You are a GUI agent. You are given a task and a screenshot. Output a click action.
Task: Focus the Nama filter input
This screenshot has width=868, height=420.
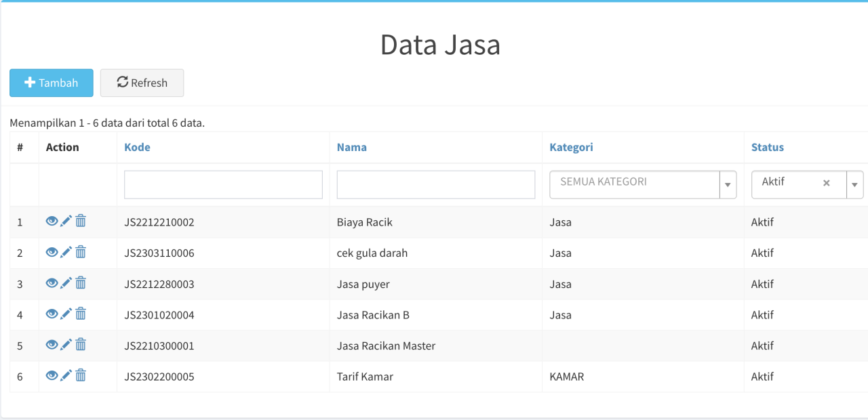436,184
